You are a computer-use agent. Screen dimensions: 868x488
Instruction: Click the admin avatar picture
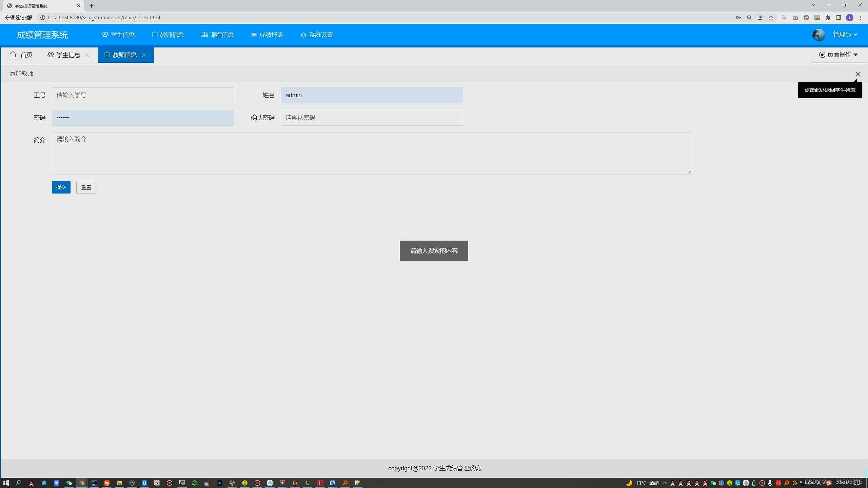point(818,35)
